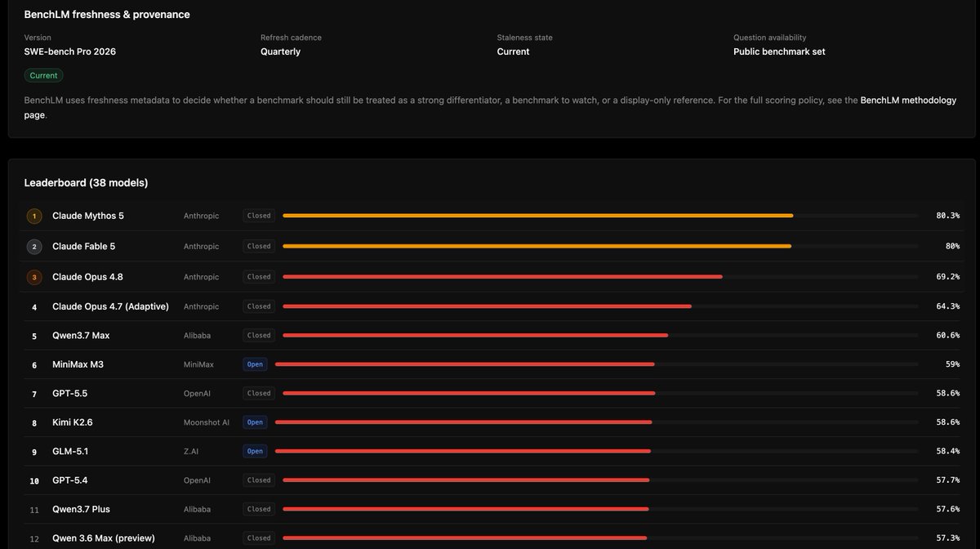Click the 80% score for Claude Fable 5

952,246
